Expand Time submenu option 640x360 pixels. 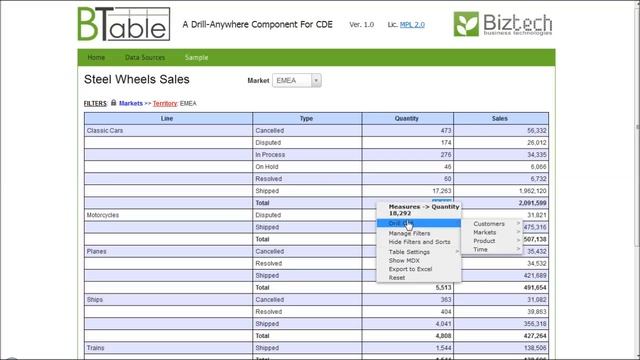coord(493,249)
